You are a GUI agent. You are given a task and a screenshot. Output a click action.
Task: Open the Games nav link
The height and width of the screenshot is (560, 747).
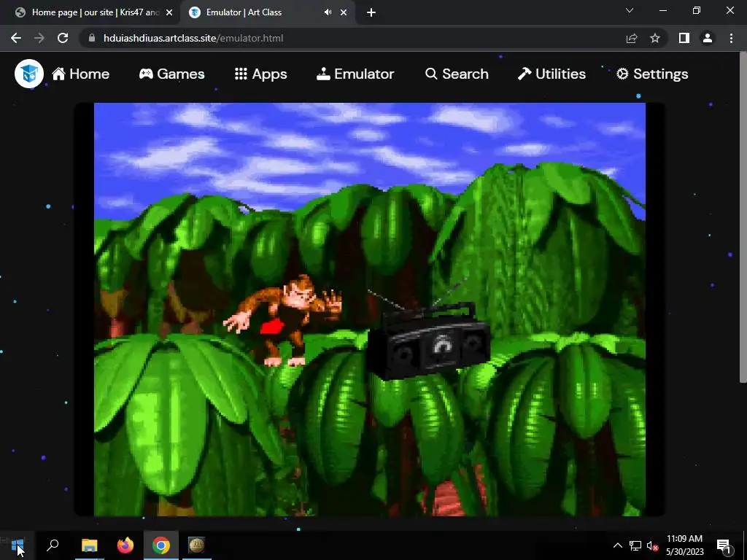coord(171,74)
